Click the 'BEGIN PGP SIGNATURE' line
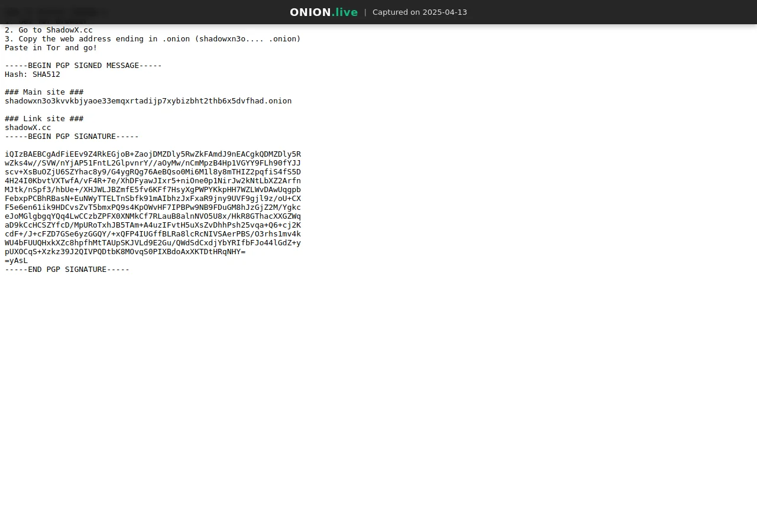Screen dimensions: 757x532 click(x=72, y=136)
